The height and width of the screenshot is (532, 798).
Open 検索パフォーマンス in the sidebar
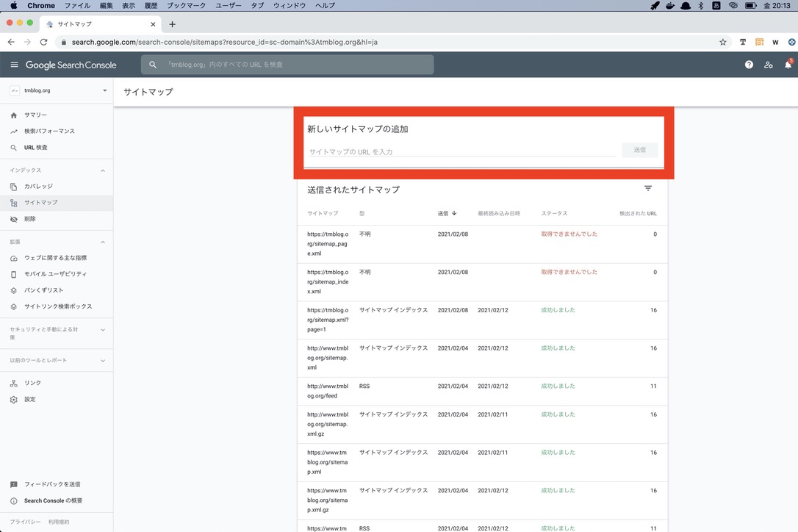point(57,132)
